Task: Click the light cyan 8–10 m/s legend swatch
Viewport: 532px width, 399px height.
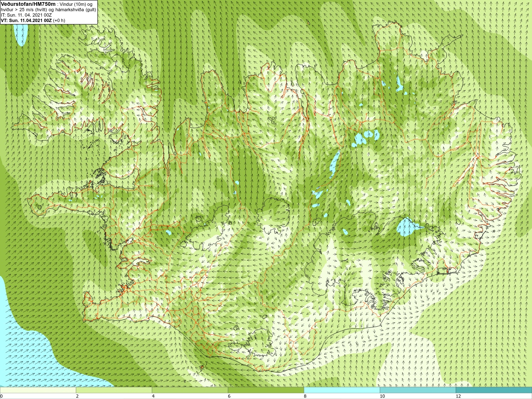Action: [342, 390]
